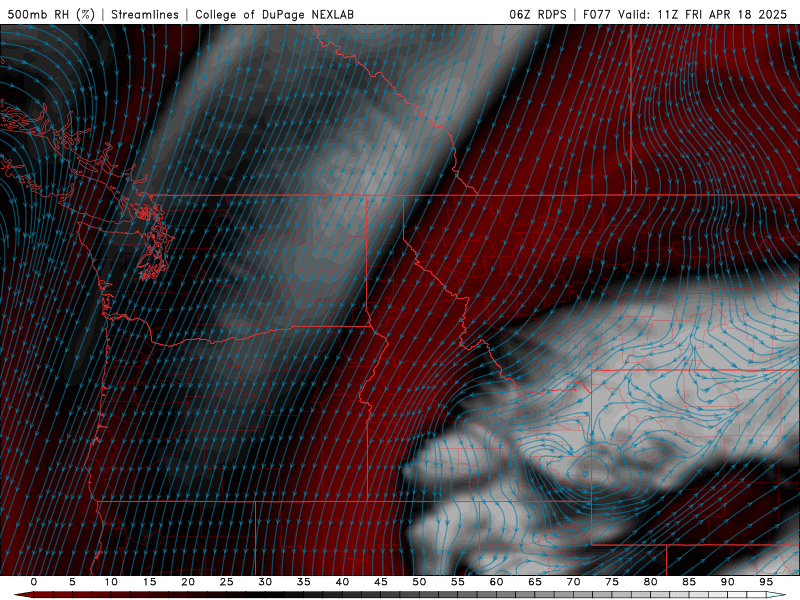Click the colorbar label '80'

click(651, 582)
